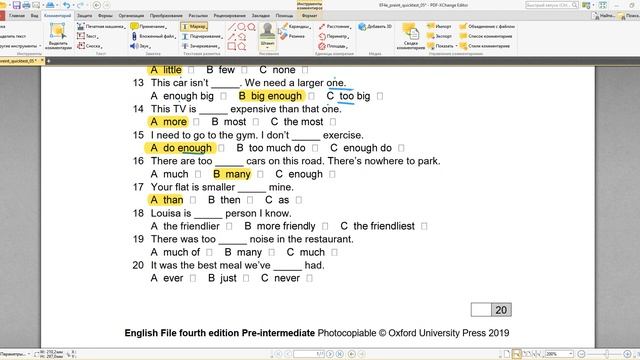Expand the Штамп dropdown arrow
The width and height of the screenshot is (640, 360).
(x=268, y=48)
